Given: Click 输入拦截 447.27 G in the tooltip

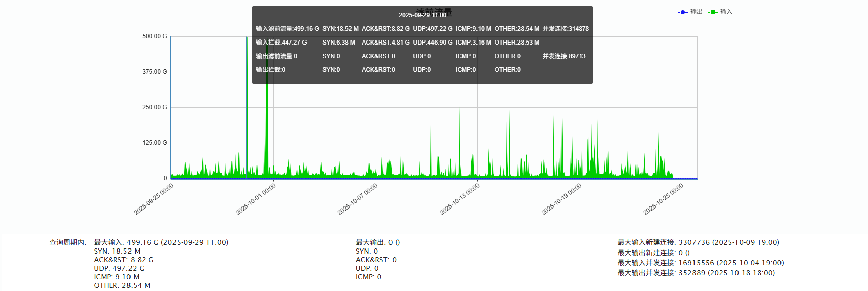Looking at the screenshot, I should (281, 43).
